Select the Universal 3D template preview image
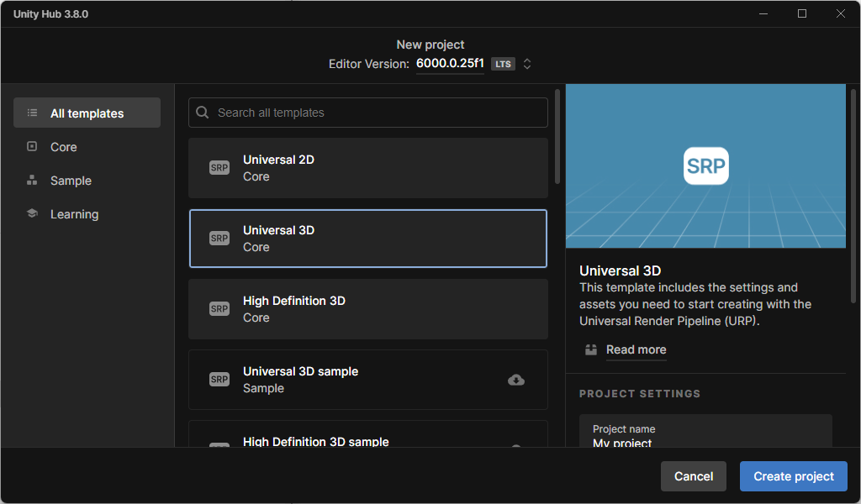This screenshot has height=504, width=861. click(x=705, y=165)
